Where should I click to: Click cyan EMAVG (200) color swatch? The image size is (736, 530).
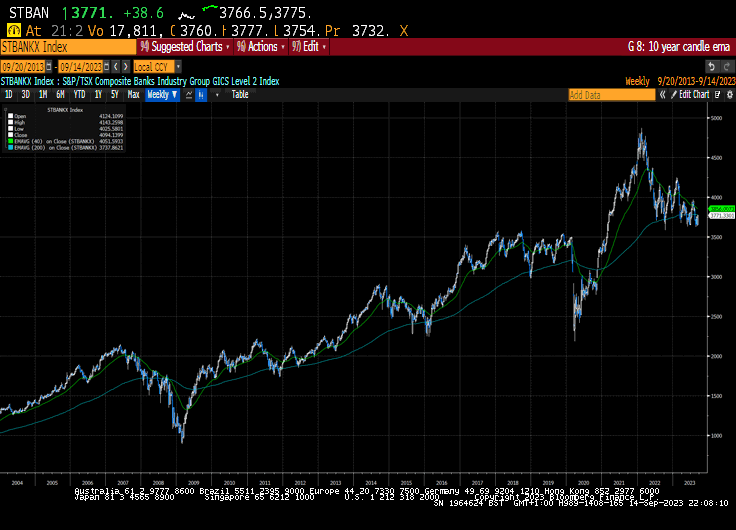tap(10, 147)
